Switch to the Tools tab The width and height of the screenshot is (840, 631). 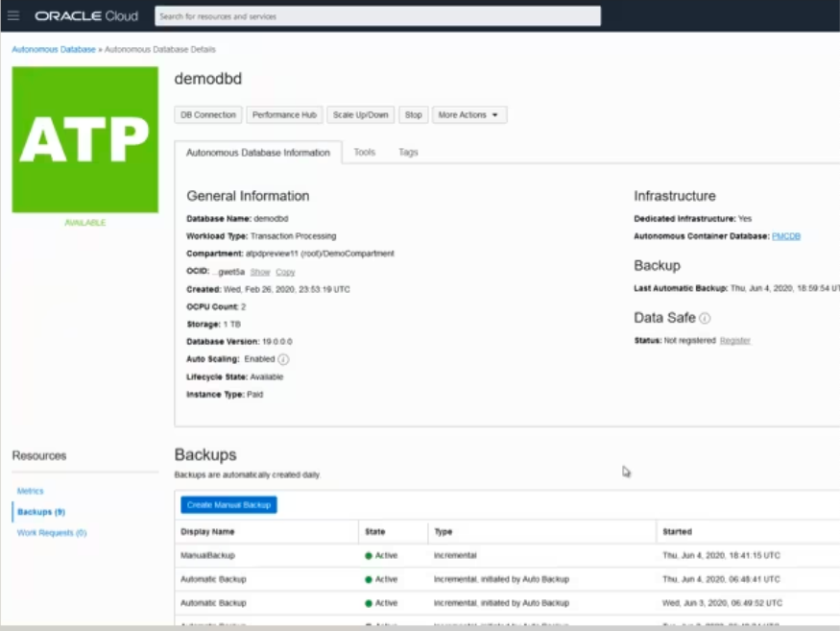(x=364, y=152)
